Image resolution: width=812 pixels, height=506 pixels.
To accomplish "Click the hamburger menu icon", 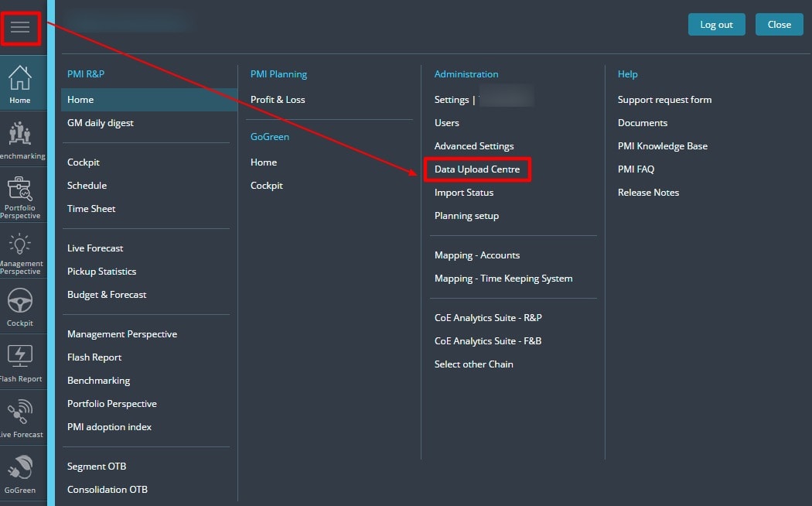I will (x=20, y=27).
